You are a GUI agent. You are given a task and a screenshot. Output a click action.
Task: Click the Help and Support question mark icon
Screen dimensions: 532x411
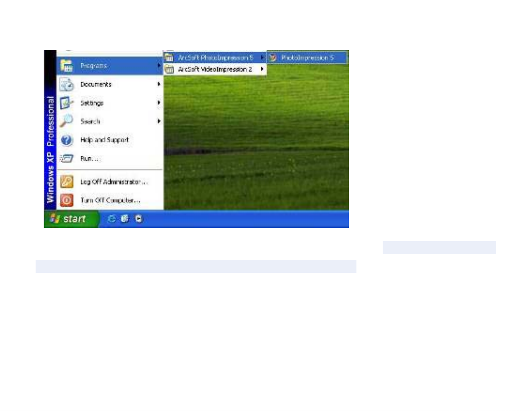tap(66, 140)
